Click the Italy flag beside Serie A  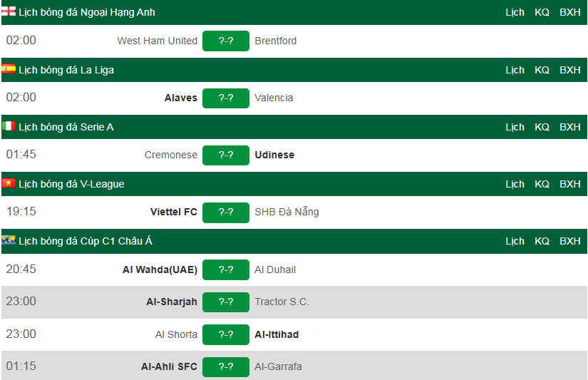[9, 127]
